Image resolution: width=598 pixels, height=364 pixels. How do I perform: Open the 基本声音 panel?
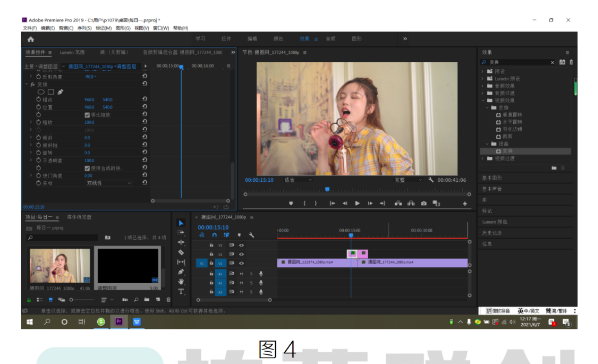(x=492, y=189)
